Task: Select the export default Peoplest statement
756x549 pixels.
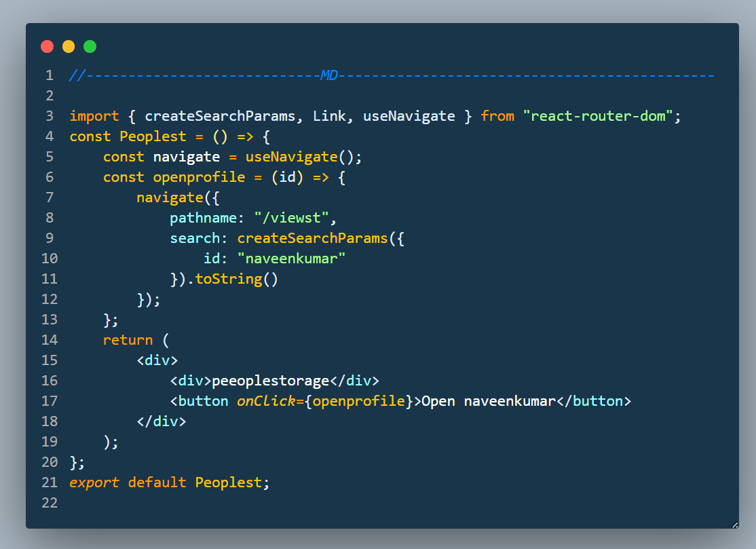Action: tap(168, 482)
